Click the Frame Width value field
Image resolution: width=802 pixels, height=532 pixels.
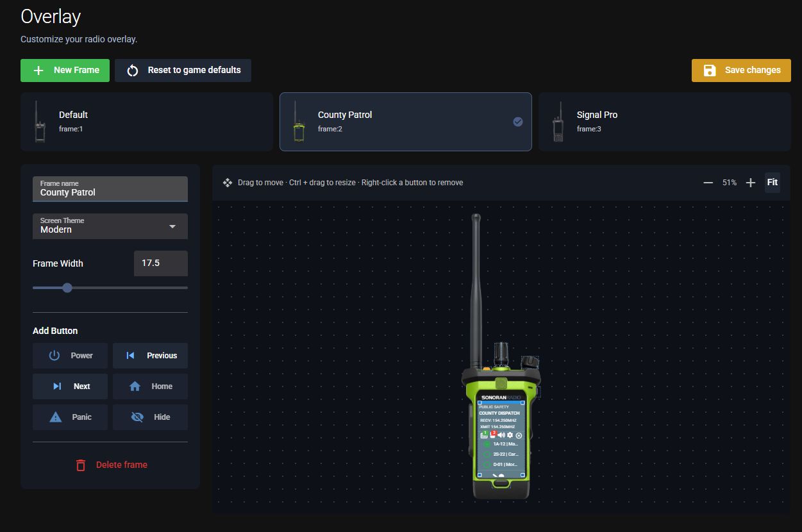(x=161, y=263)
